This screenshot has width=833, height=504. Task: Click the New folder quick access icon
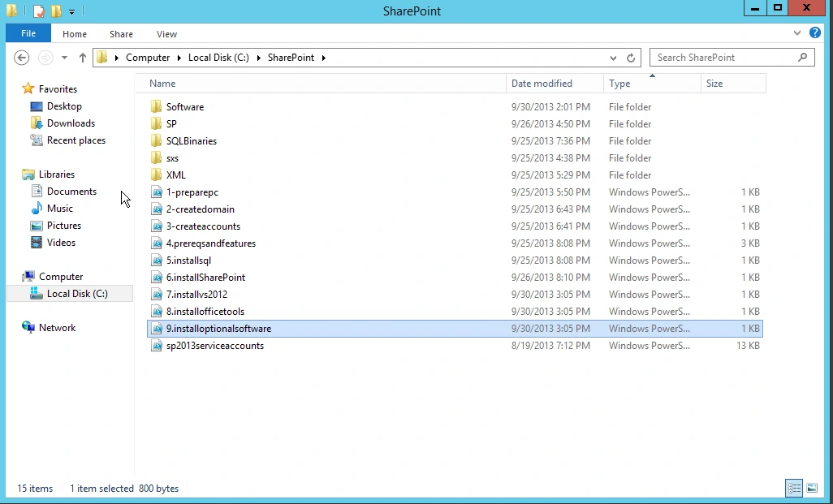tap(56, 11)
